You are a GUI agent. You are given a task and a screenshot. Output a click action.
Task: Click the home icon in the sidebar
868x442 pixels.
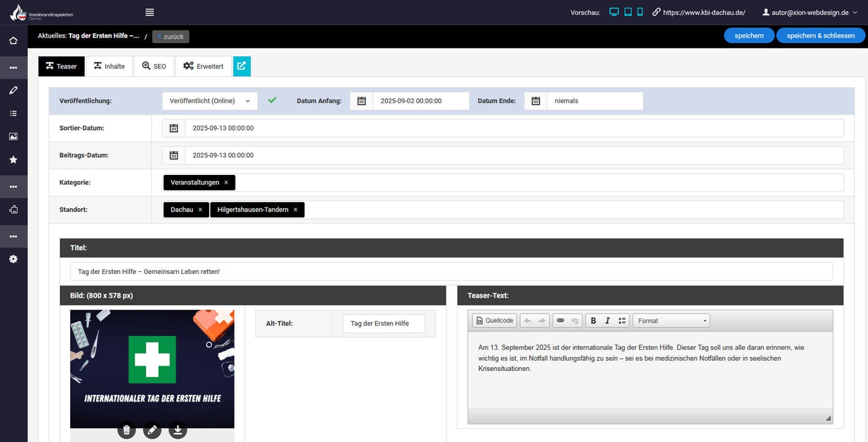(14, 41)
